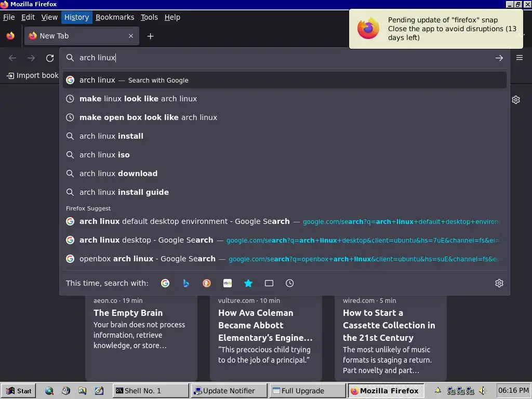Viewport: 532px width, 399px height.
Task: Open the Bookmarks menu
Action: point(115,17)
